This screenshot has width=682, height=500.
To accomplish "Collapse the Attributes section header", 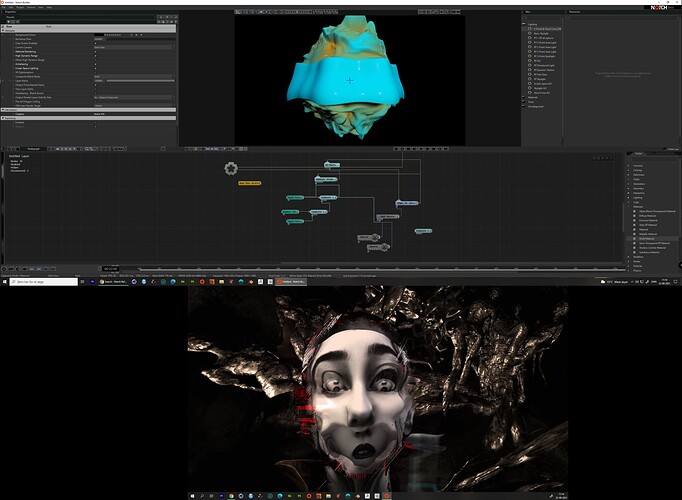I will click(x=89, y=31).
